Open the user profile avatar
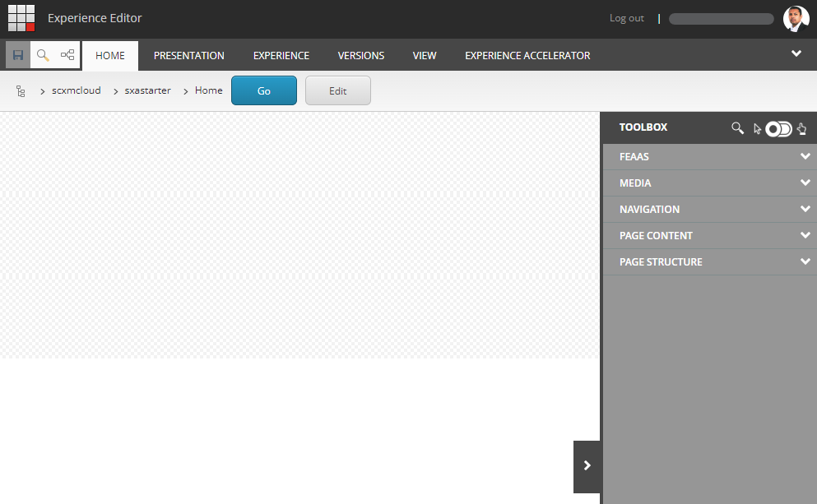Image resolution: width=817 pixels, height=504 pixels. click(796, 19)
